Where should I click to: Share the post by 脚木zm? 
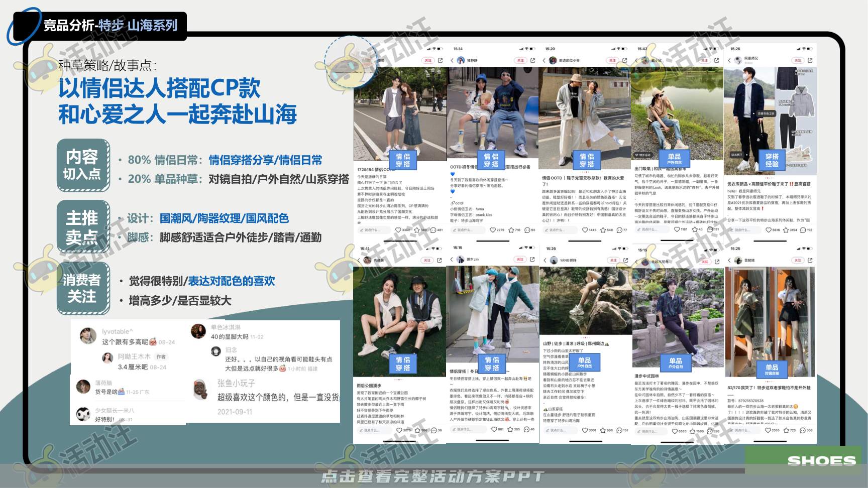(532, 260)
